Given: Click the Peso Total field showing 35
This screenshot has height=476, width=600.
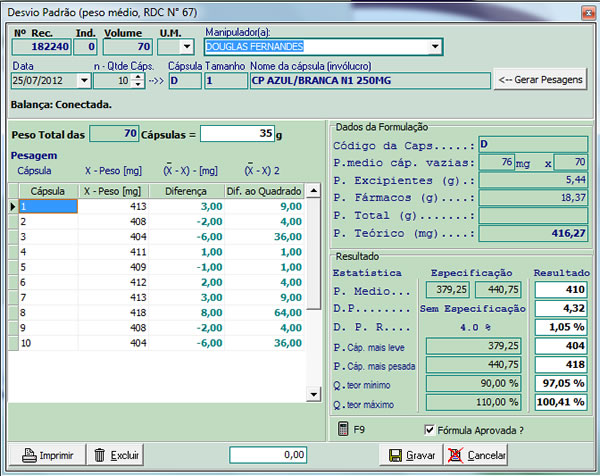Looking at the screenshot, I should [237, 134].
